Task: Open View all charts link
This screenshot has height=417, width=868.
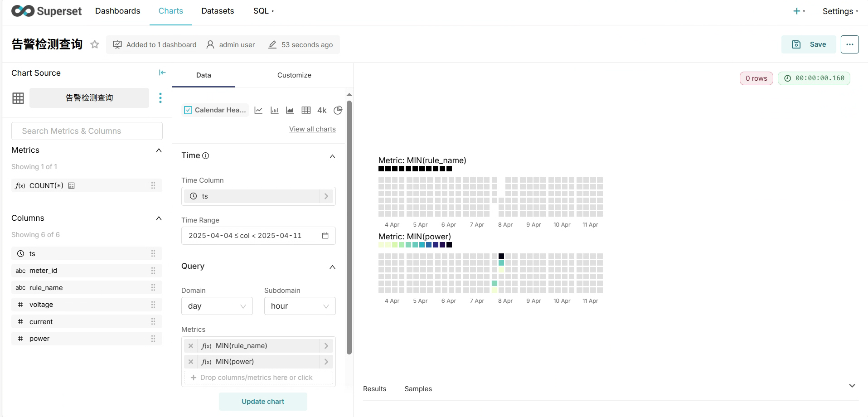Action: [x=312, y=129]
